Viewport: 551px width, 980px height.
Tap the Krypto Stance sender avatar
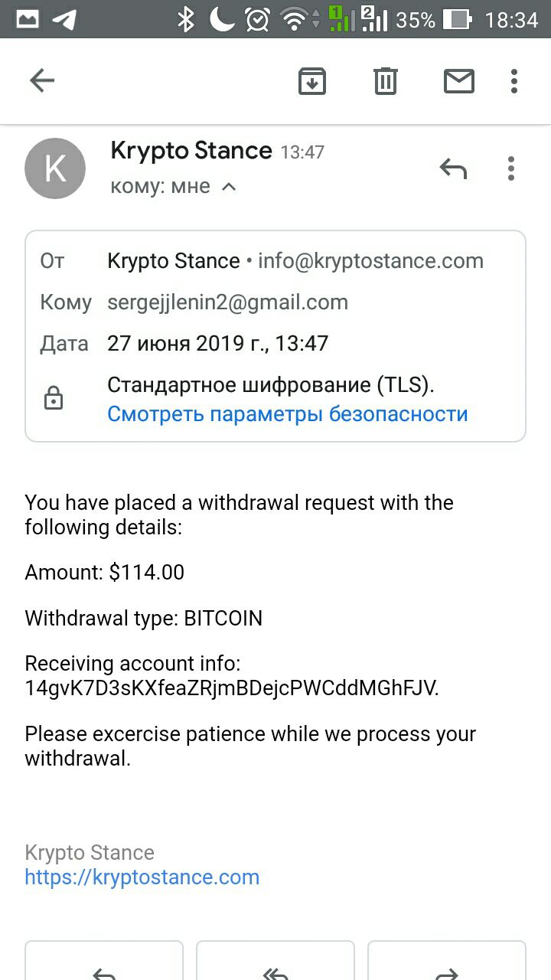[55, 168]
